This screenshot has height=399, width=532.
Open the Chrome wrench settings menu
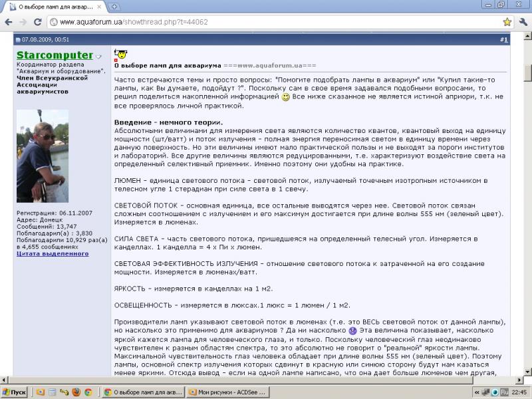point(523,22)
